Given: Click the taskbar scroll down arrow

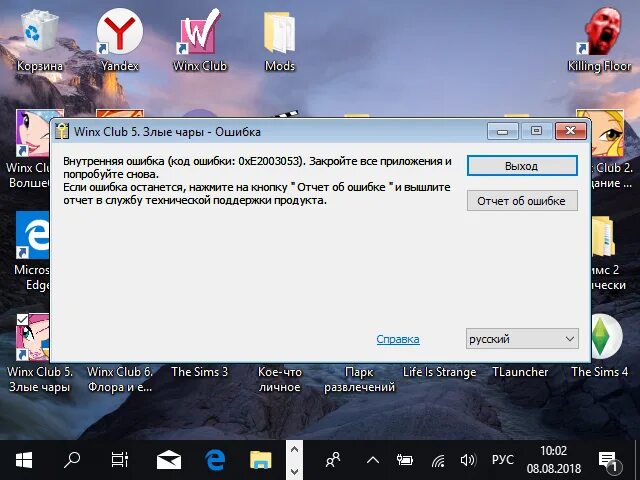Looking at the screenshot, I should [294, 471].
